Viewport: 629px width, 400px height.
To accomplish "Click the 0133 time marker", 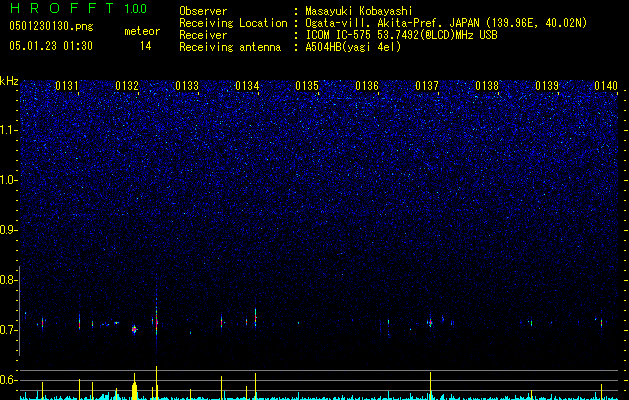I will pos(187,86).
